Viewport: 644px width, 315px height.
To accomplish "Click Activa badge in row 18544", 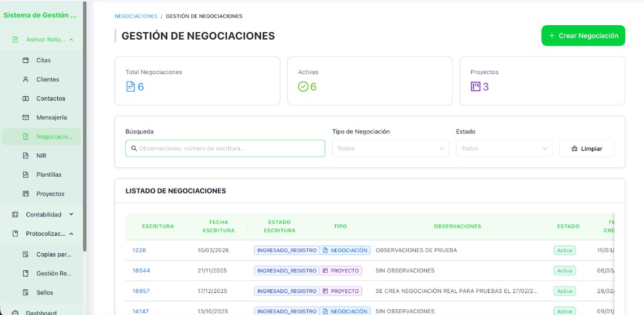I will click(x=565, y=270).
